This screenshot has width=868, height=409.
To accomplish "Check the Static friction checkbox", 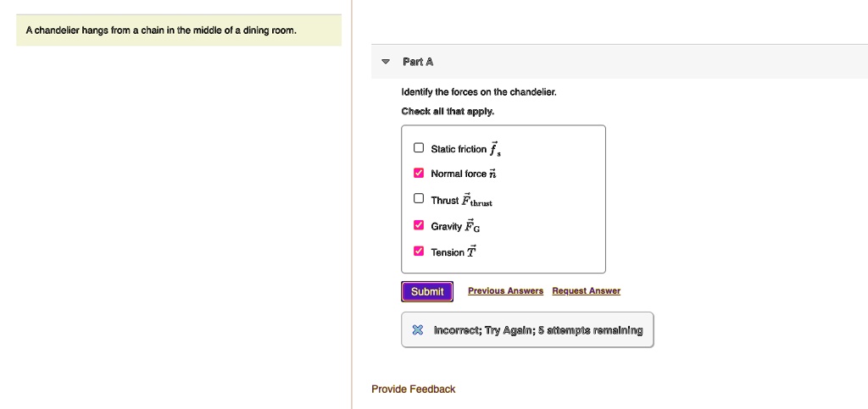I will coord(419,147).
